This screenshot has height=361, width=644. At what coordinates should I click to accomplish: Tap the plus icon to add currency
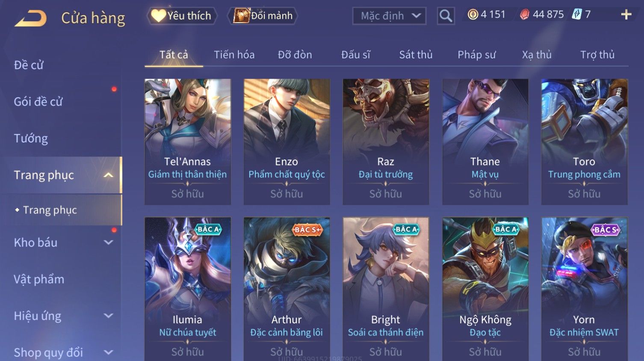[x=626, y=15]
